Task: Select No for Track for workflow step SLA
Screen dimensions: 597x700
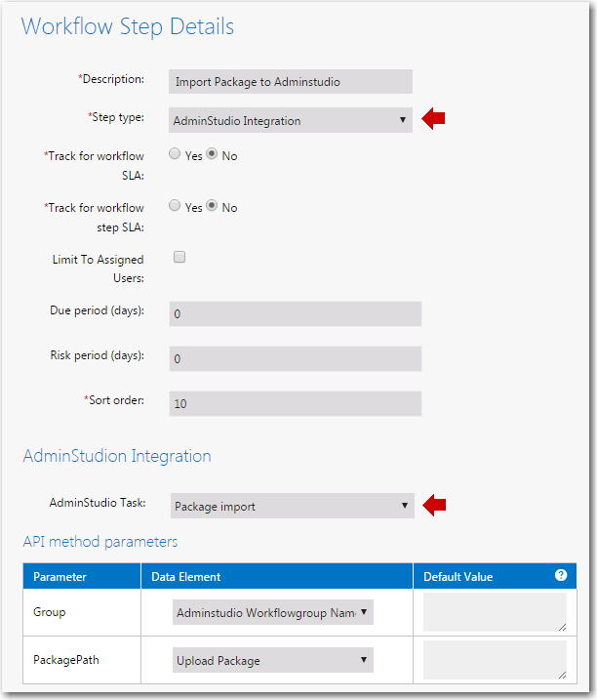Action: [x=212, y=206]
